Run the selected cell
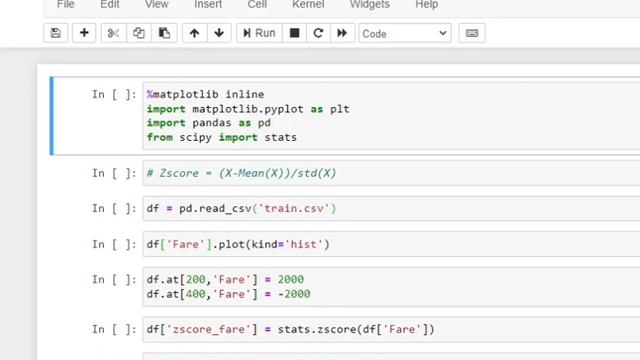 click(259, 33)
